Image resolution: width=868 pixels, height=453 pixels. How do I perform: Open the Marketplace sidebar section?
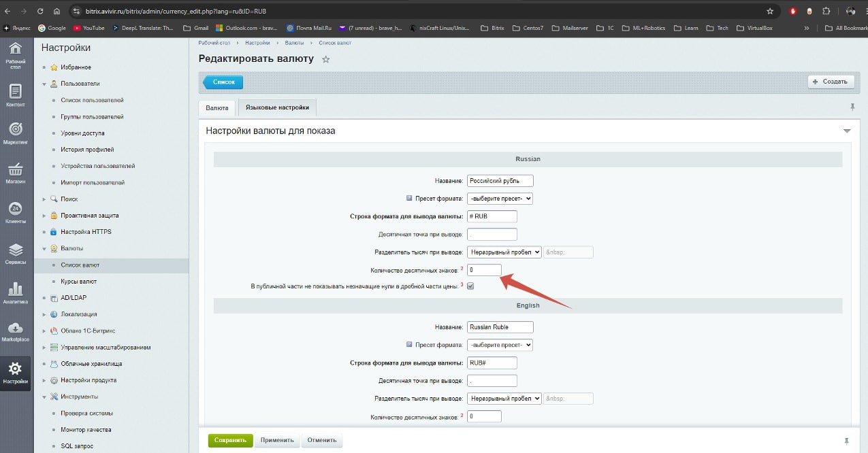[x=15, y=331]
